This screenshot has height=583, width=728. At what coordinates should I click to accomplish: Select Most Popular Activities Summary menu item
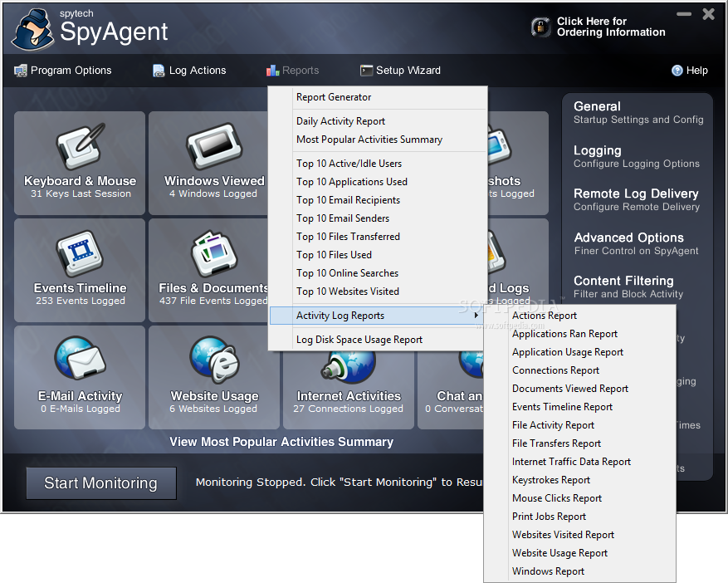378,140
